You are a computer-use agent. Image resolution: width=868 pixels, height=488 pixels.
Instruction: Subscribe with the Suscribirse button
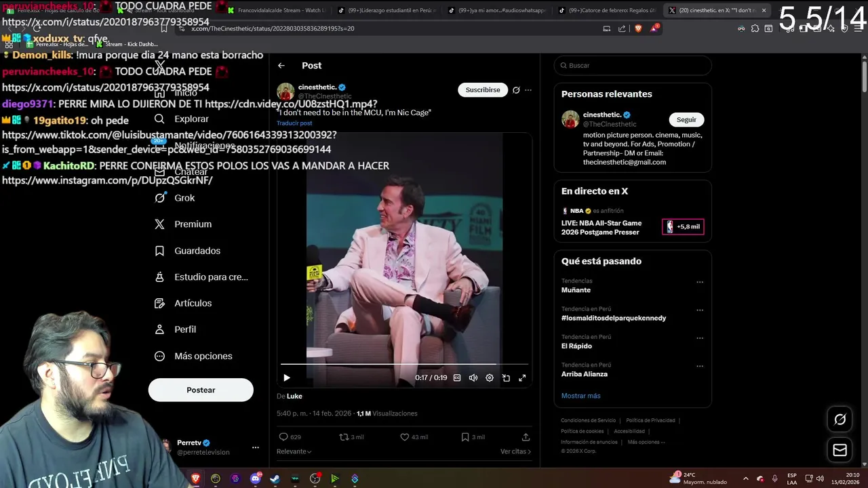coord(483,89)
